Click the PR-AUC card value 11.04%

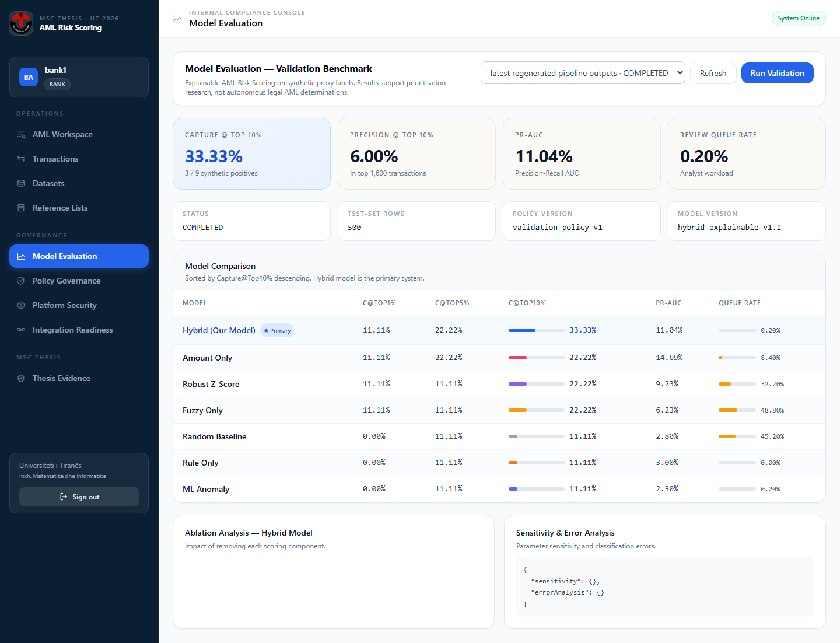click(544, 156)
